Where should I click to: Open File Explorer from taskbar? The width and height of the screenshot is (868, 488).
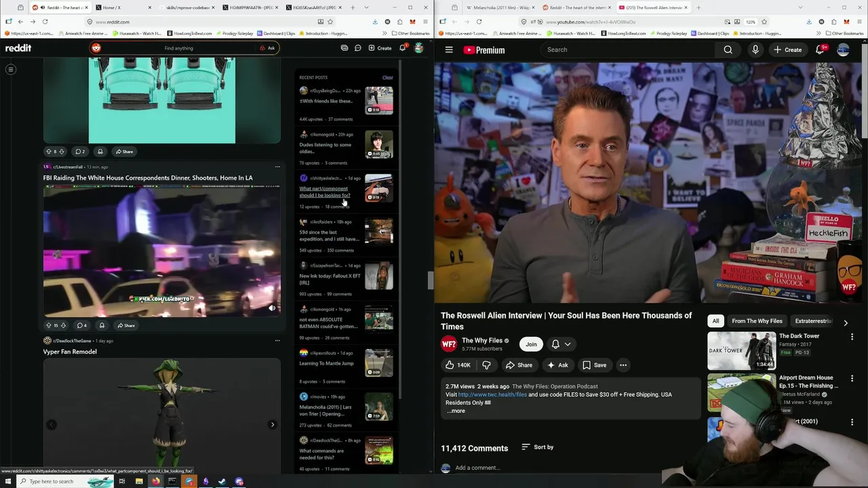pos(139,481)
